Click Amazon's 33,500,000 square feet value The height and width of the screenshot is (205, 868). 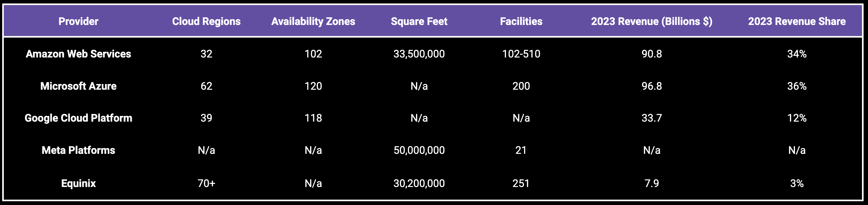tap(419, 54)
